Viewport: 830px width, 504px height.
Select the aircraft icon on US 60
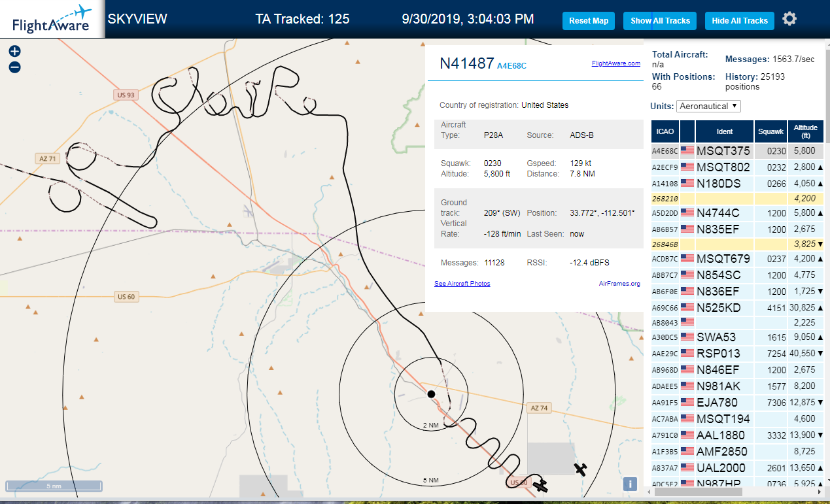tap(540, 485)
